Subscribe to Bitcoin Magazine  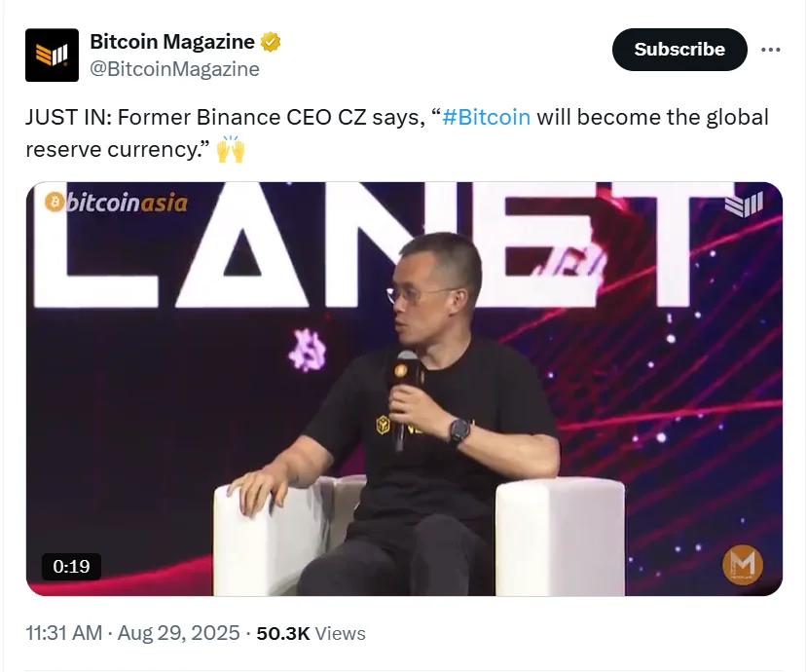coord(679,50)
